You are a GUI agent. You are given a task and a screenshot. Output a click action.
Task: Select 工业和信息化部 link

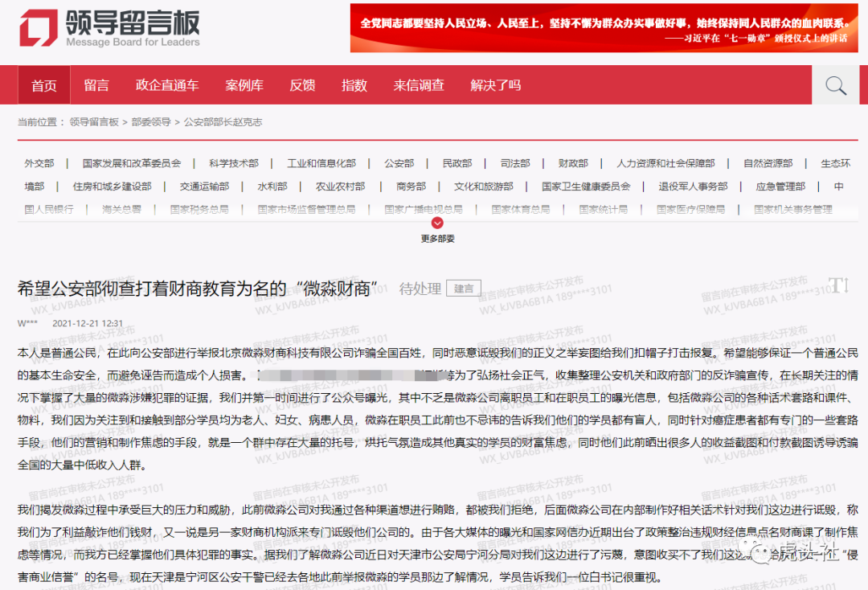(321, 163)
